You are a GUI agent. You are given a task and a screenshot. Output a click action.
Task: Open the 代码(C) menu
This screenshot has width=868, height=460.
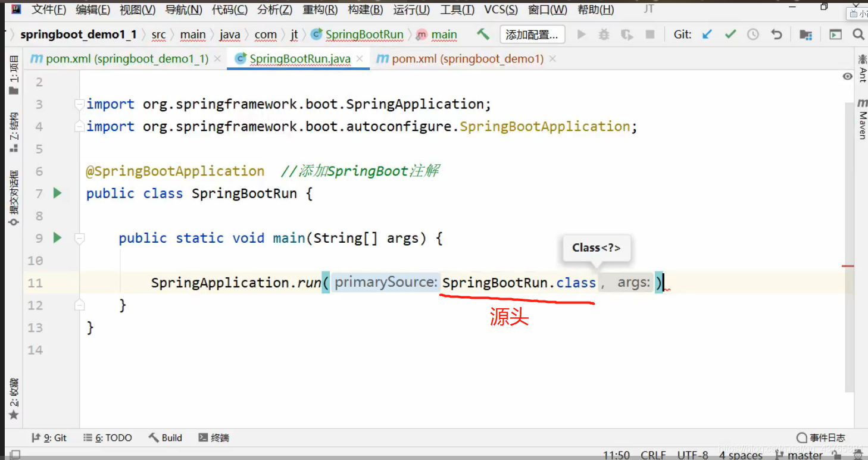[230, 10]
